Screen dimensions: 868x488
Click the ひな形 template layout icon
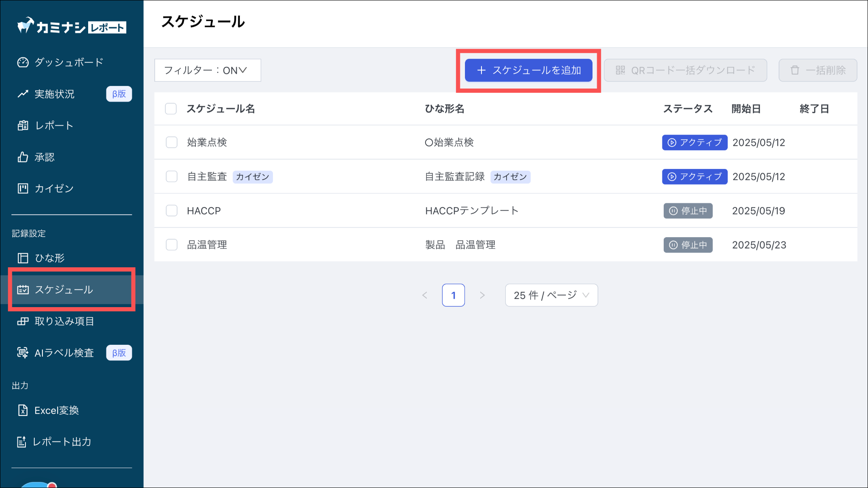23,258
